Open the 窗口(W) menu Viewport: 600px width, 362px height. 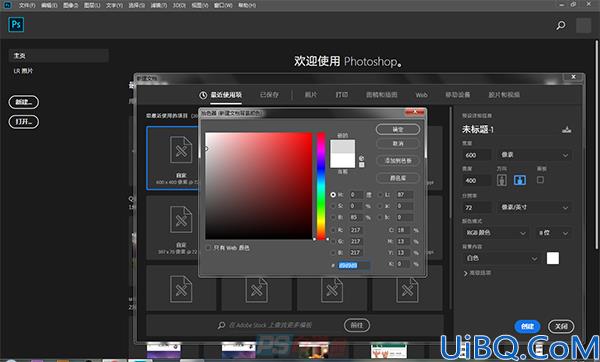(223, 5)
